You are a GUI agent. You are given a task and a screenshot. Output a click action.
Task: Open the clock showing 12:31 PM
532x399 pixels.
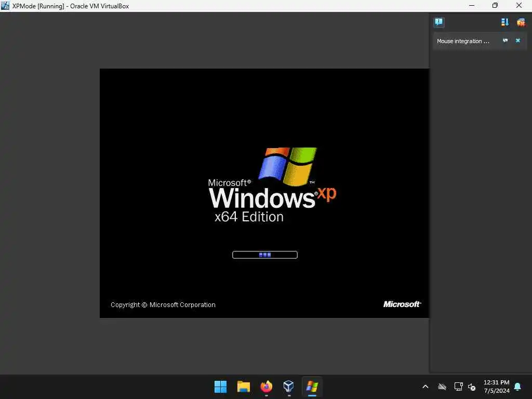496,387
